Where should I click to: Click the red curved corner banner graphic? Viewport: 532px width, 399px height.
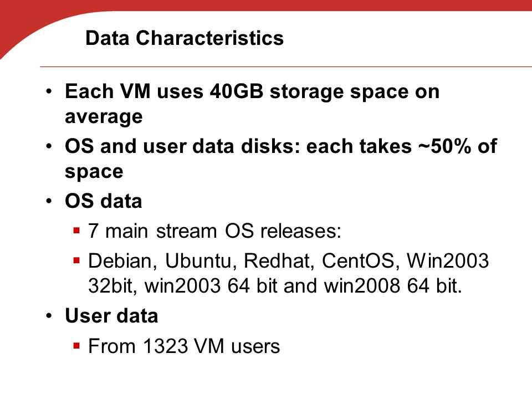coord(34,21)
